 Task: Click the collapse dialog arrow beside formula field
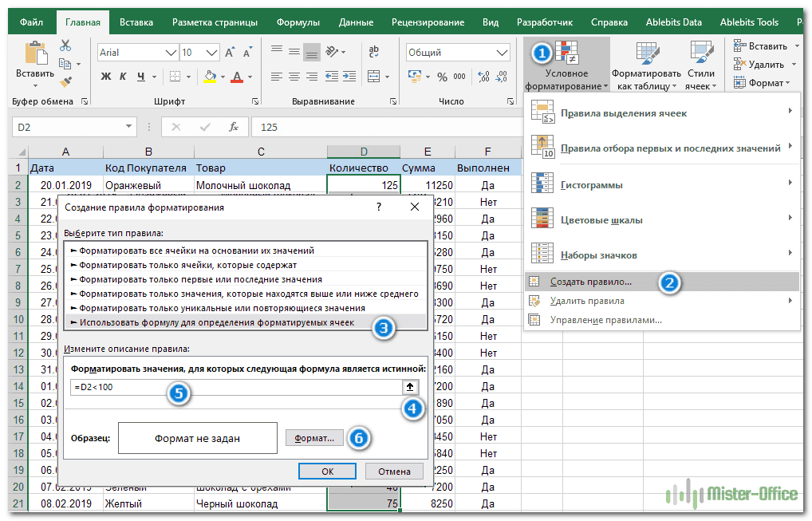pyautogui.click(x=411, y=387)
